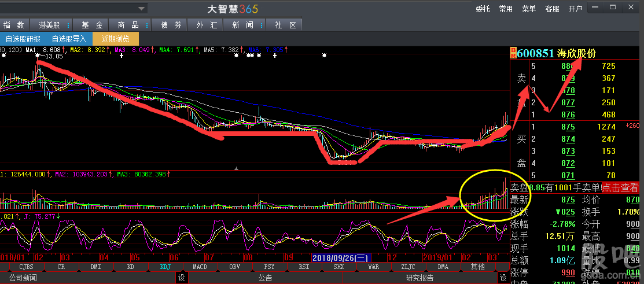Click the 13.05 high price marker

tap(54, 56)
